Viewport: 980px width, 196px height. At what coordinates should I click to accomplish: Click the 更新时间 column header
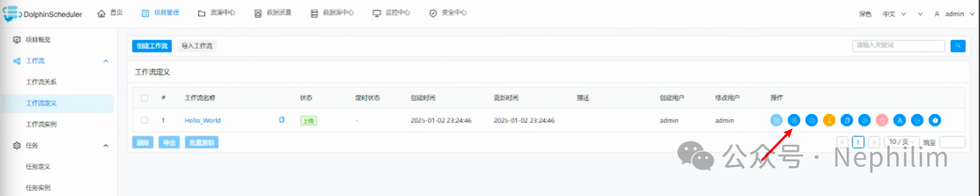coord(506,98)
